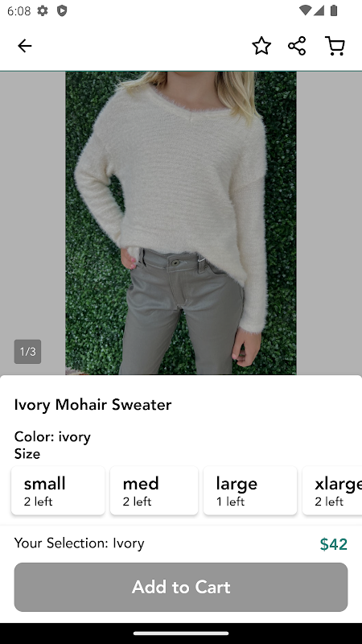The height and width of the screenshot is (644, 362).
Task: Tap the battery status icon
Action: click(334, 10)
